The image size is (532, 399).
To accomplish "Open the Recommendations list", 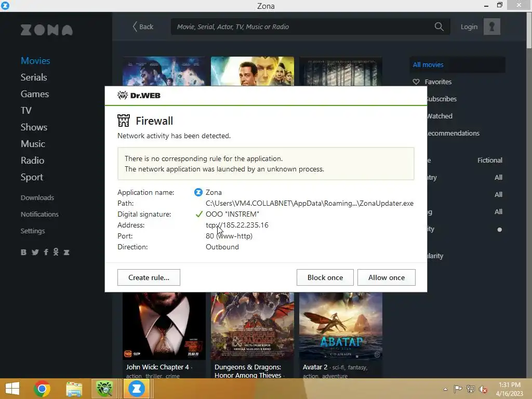I will (453, 133).
